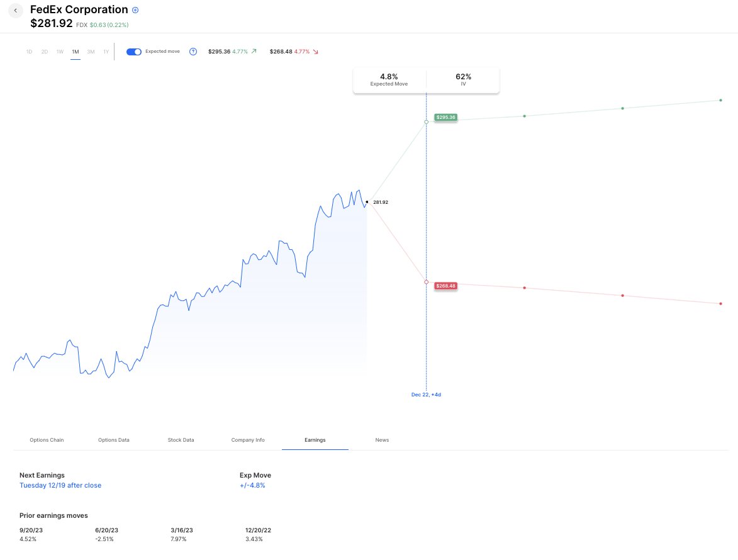Click the add-to-watchlist plus icon
738x560 pixels.
coord(135,10)
